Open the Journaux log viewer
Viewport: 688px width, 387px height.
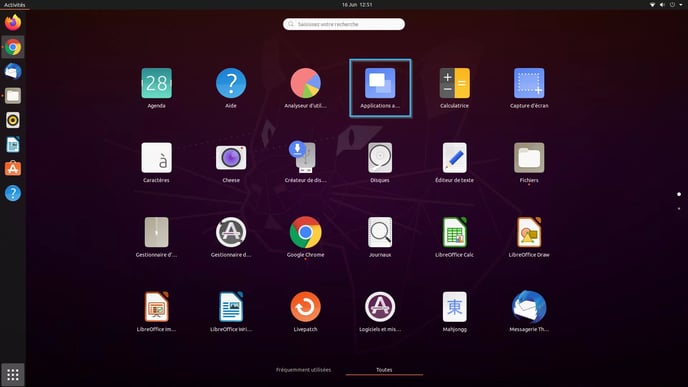(380, 233)
